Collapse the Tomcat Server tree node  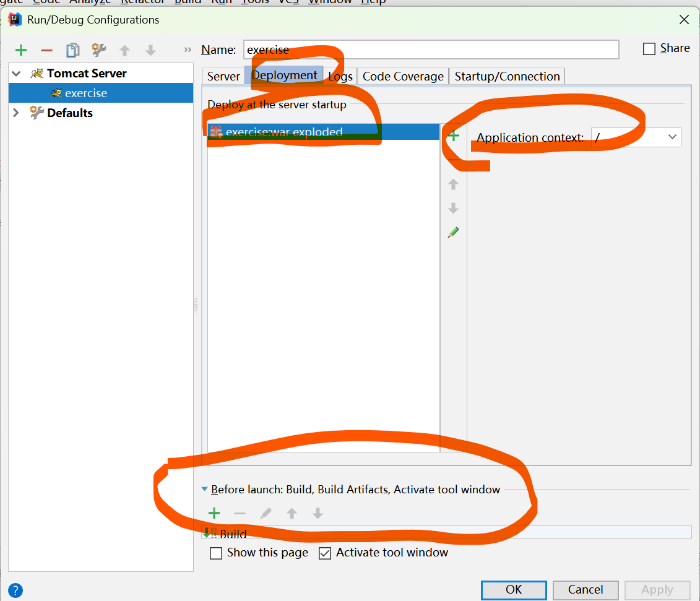coord(17,74)
